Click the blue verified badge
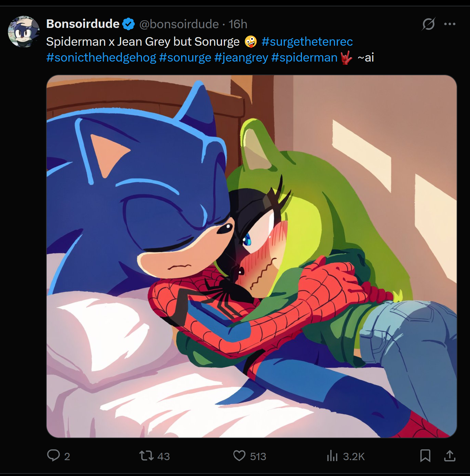Screen dimensions: 470x476 coord(129,24)
